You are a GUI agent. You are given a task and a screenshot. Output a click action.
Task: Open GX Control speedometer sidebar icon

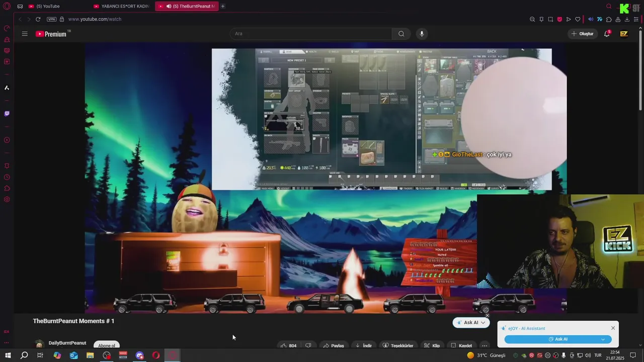point(7,28)
